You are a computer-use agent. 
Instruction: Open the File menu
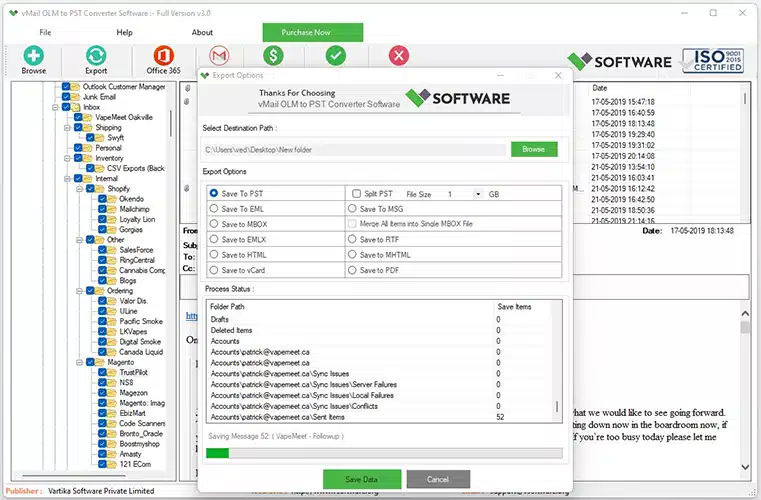click(45, 32)
